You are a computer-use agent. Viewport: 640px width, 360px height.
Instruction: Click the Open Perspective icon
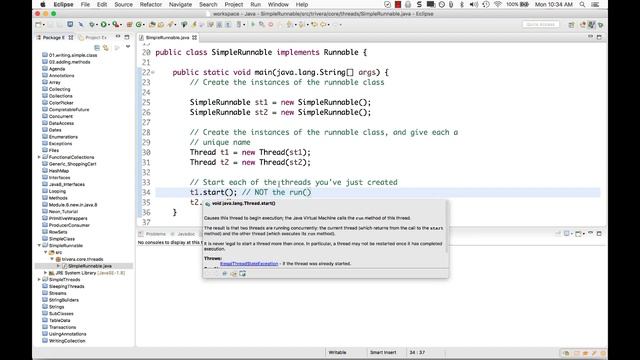pyautogui.click(x=571, y=25)
